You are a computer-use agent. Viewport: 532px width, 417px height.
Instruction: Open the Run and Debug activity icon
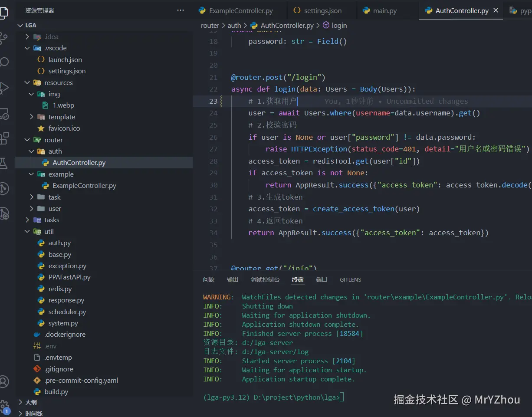click(3, 88)
